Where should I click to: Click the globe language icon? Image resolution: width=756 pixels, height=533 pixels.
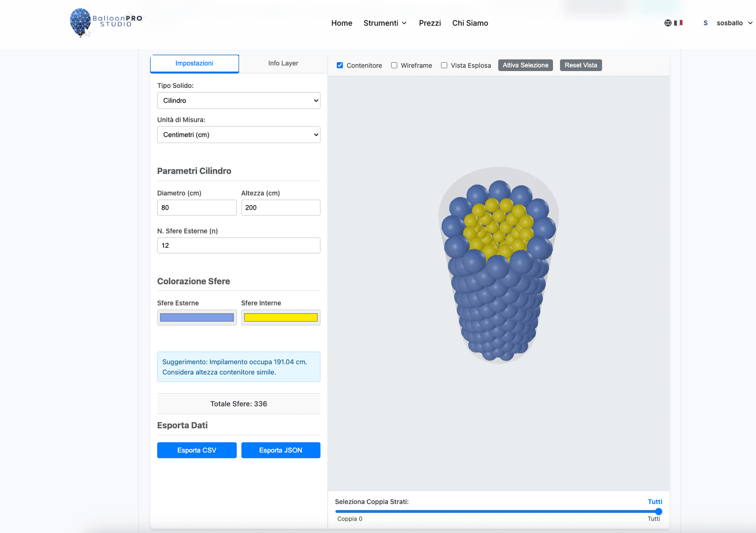(668, 23)
